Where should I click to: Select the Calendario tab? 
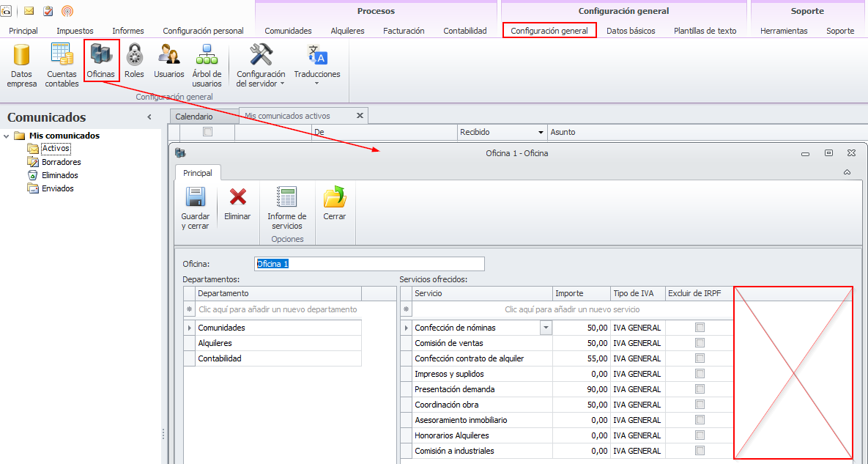194,117
